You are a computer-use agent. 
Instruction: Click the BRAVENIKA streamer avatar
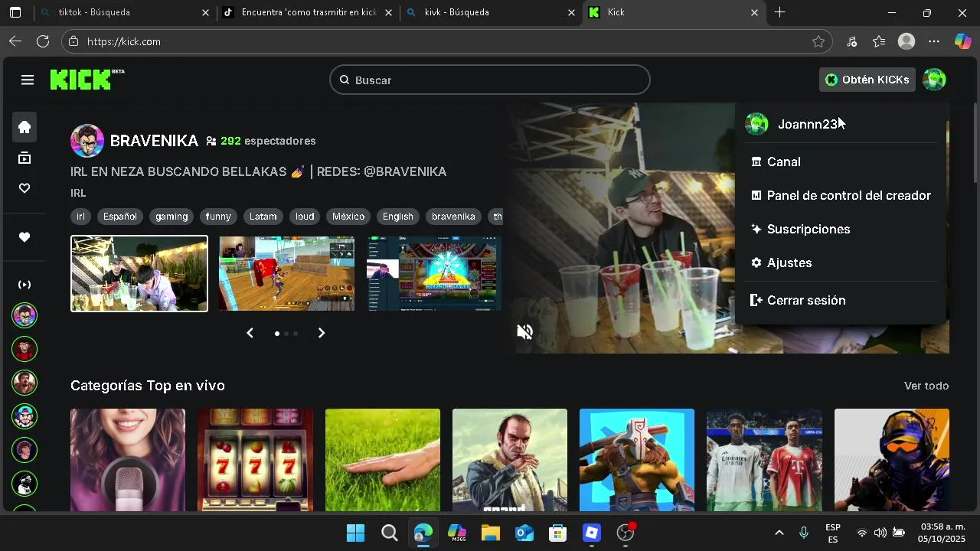pos(87,141)
